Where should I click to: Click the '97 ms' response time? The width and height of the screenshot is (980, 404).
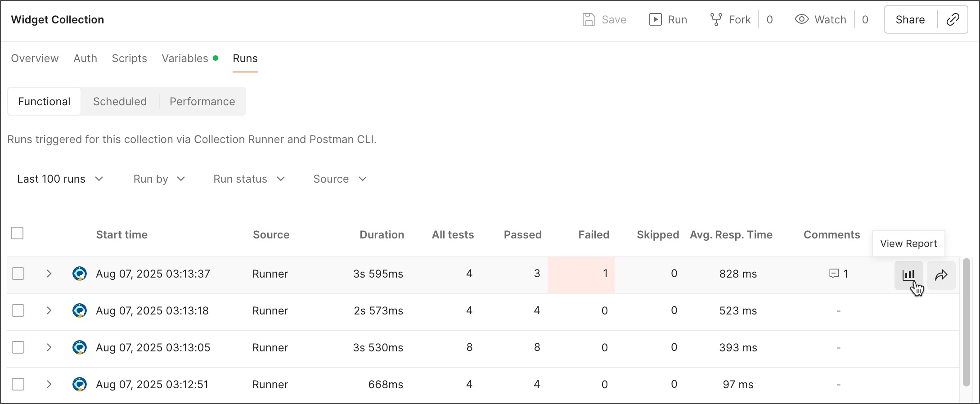738,384
